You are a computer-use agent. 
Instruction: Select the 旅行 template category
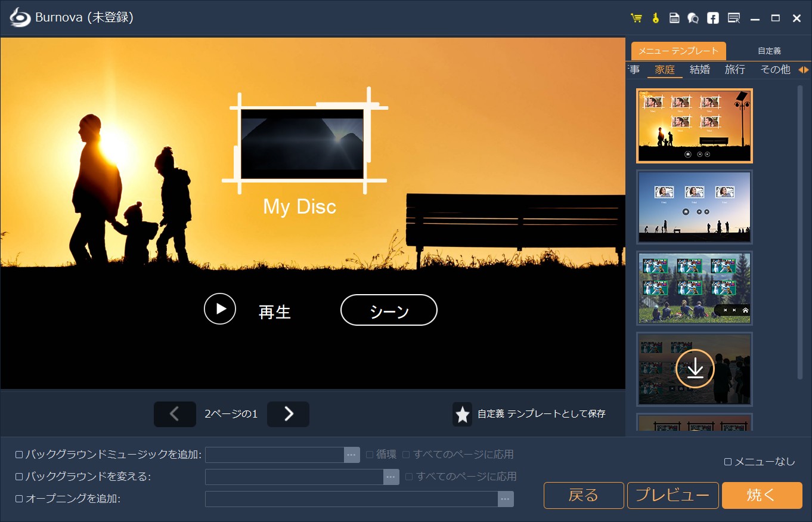point(734,69)
